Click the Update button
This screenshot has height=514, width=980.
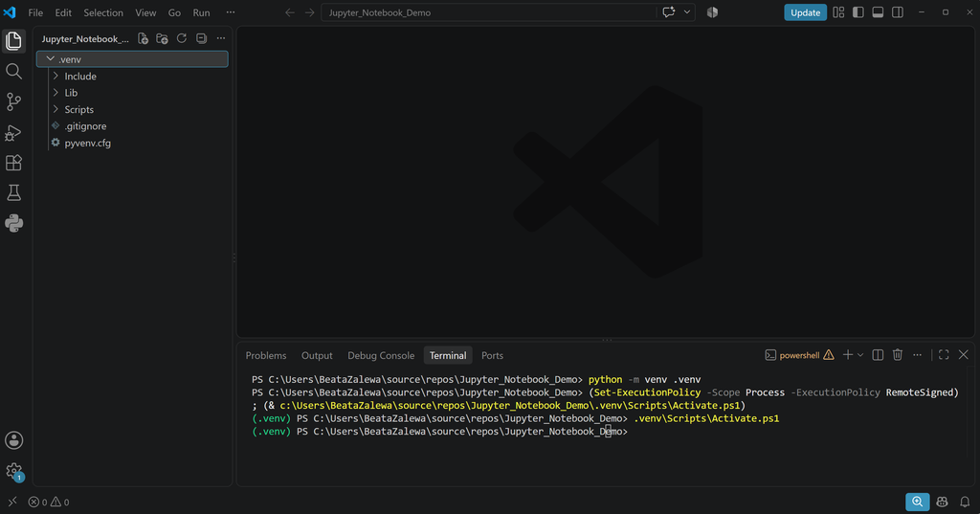(805, 12)
